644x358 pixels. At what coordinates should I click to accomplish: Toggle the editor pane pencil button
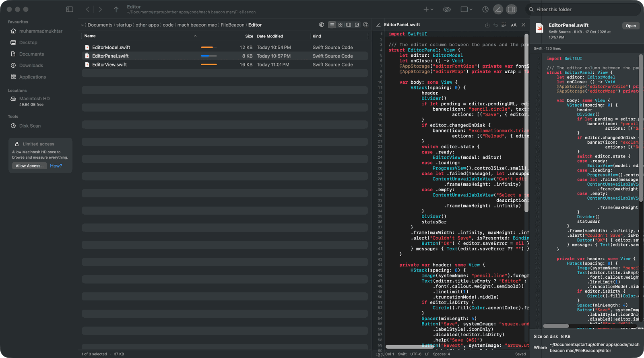pyautogui.click(x=498, y=9)
